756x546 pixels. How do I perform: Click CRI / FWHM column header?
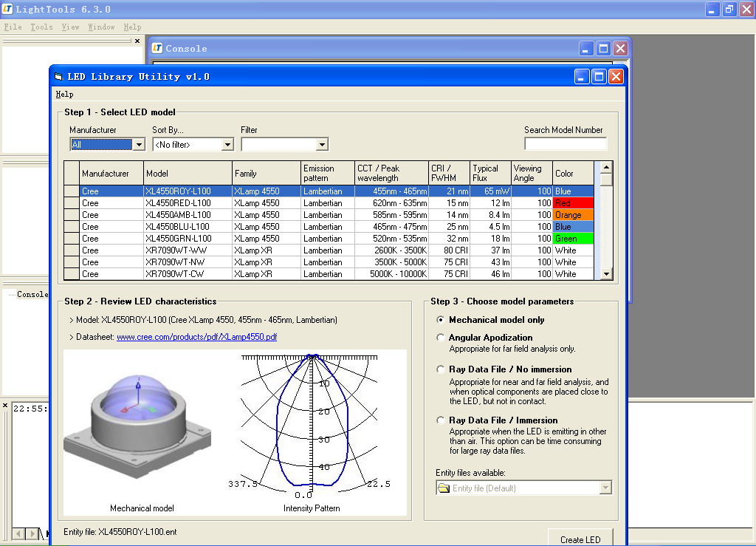449,173
